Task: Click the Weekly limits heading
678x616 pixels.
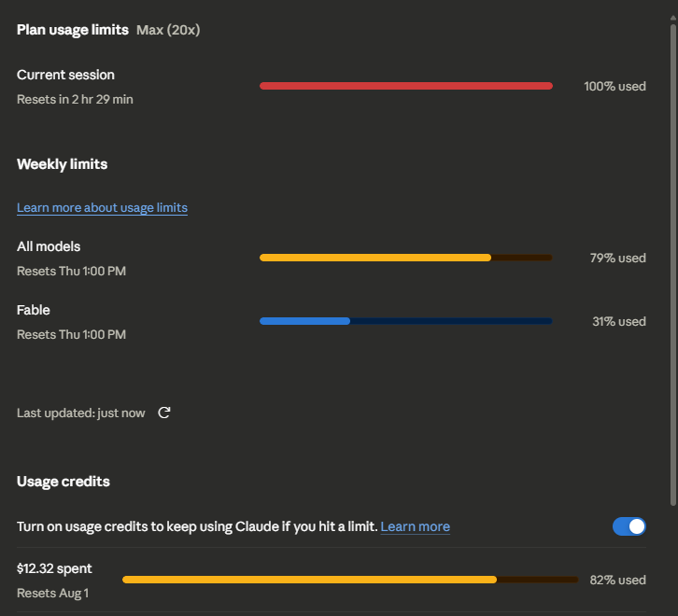Action: point(63,164)
